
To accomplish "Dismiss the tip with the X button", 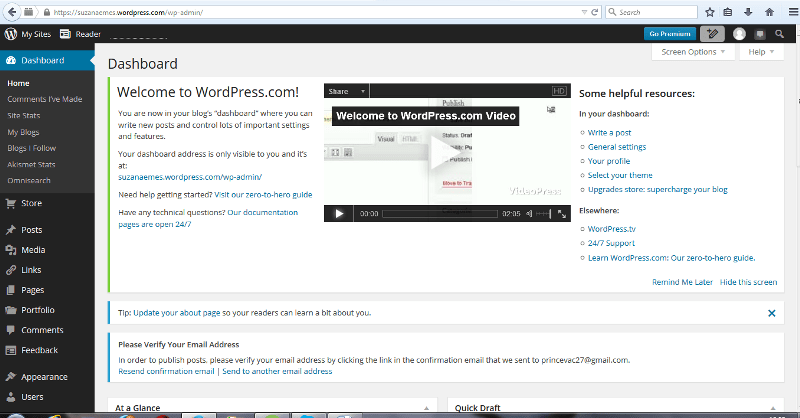I will point(771,313).
